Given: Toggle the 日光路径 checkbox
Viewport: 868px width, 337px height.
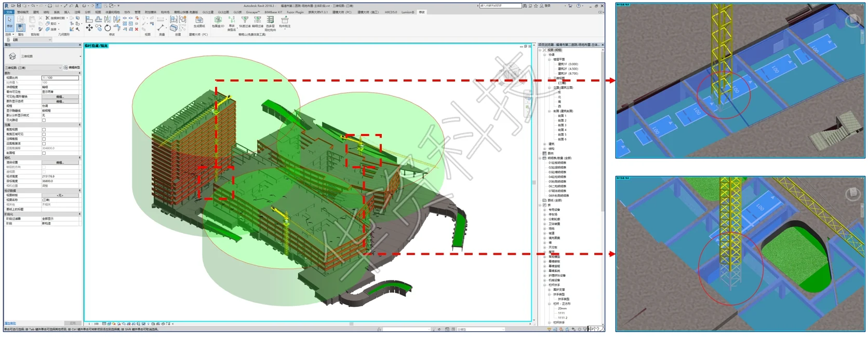Looking at the screenshot, I should pyautogui.click(x=44, y=120).
